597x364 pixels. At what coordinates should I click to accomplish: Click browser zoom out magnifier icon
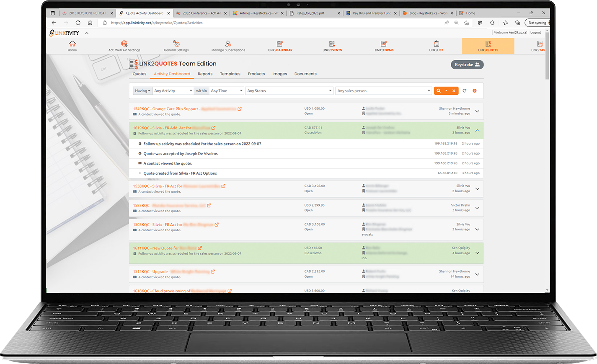[456, 23]
